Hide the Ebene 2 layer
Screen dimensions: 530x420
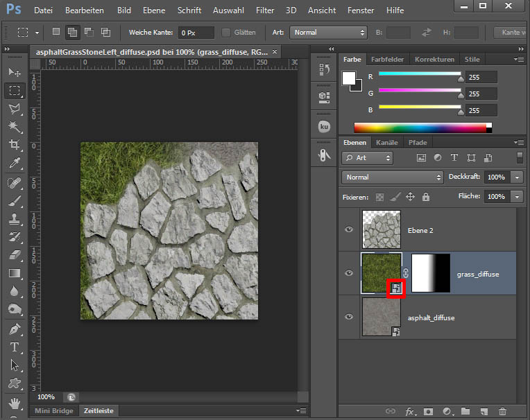[350, 230]
